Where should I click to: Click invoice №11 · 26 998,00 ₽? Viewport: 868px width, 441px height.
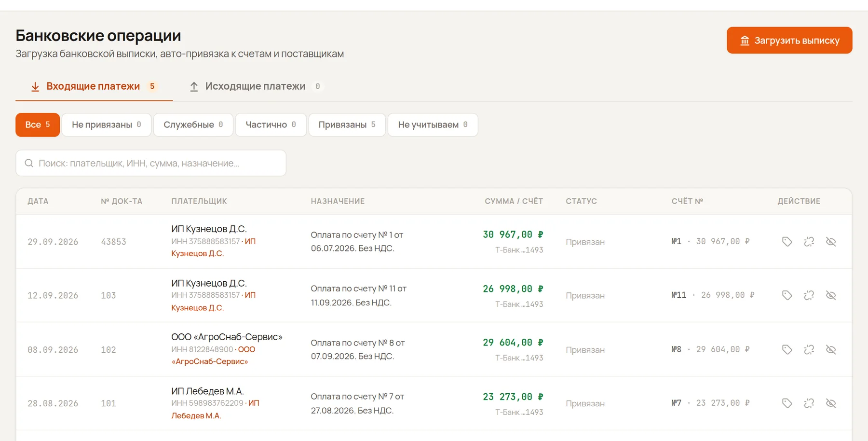(x=713, y=295)
